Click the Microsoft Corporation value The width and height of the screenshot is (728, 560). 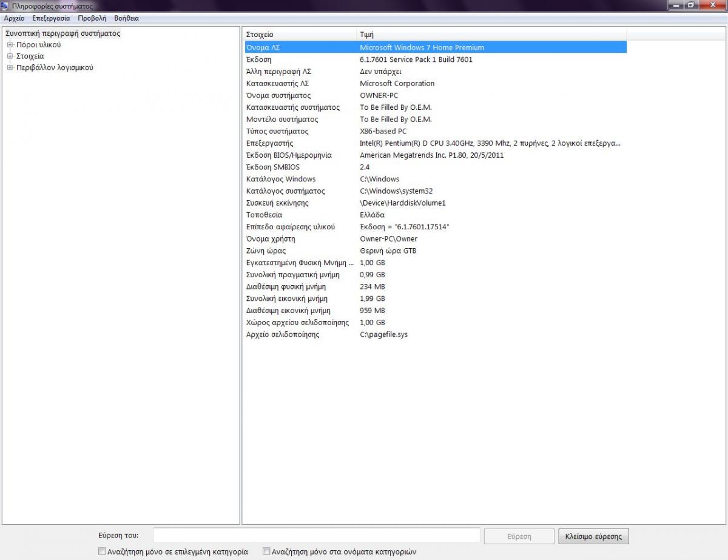(x=397, y=84)
